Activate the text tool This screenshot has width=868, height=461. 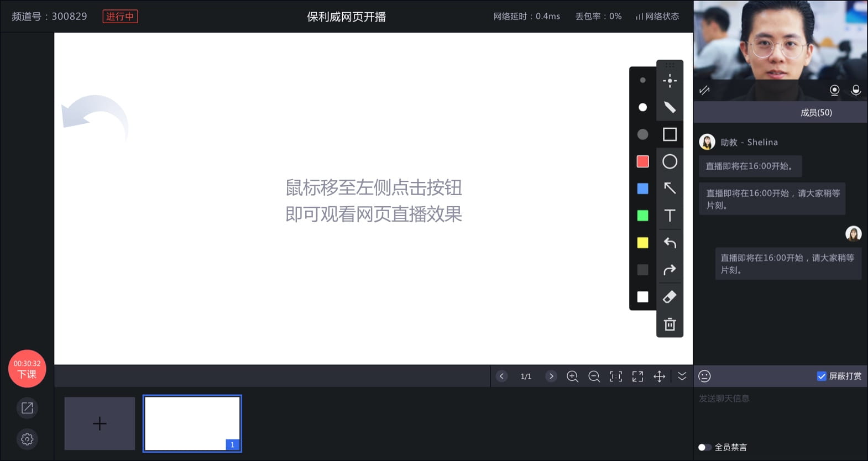point(670,216)
